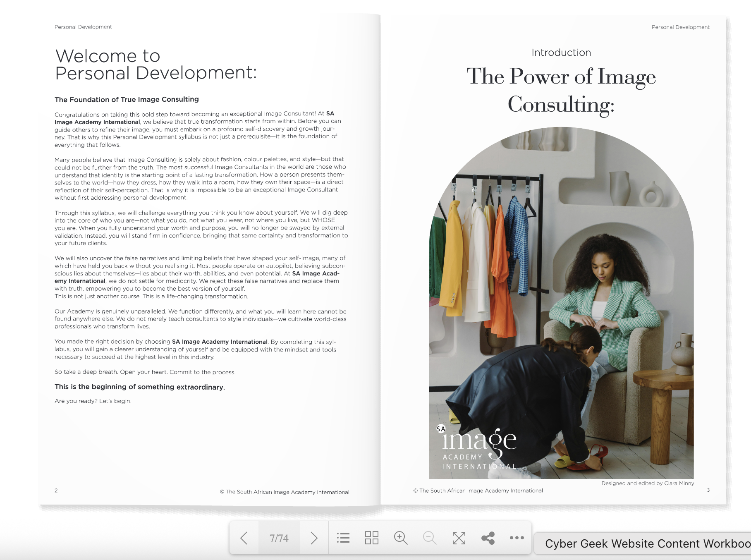Click 'This is the beginning of something extraordinary.'
The width and height of the screenshot is (751, 560).
tap(140, 387)
